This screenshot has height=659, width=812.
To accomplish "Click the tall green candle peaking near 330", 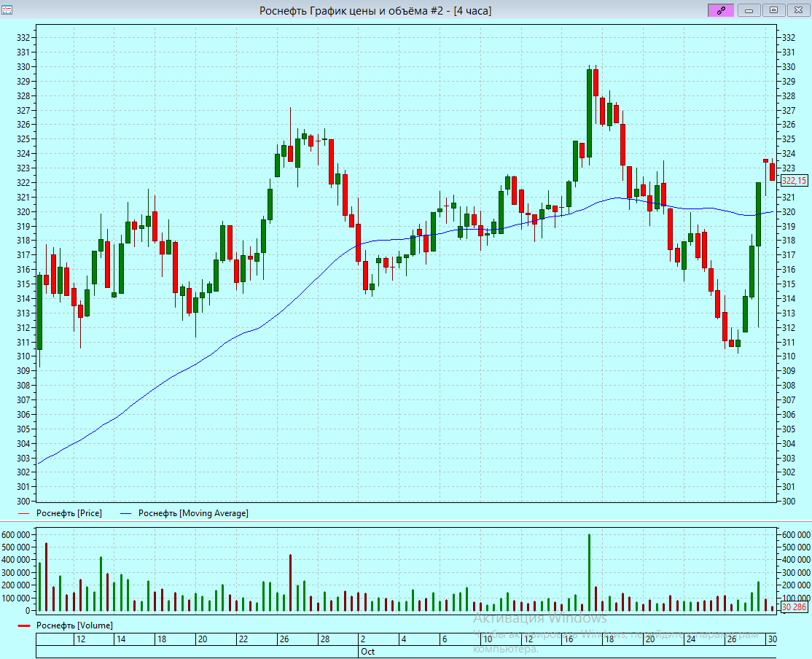I will 590,113.
